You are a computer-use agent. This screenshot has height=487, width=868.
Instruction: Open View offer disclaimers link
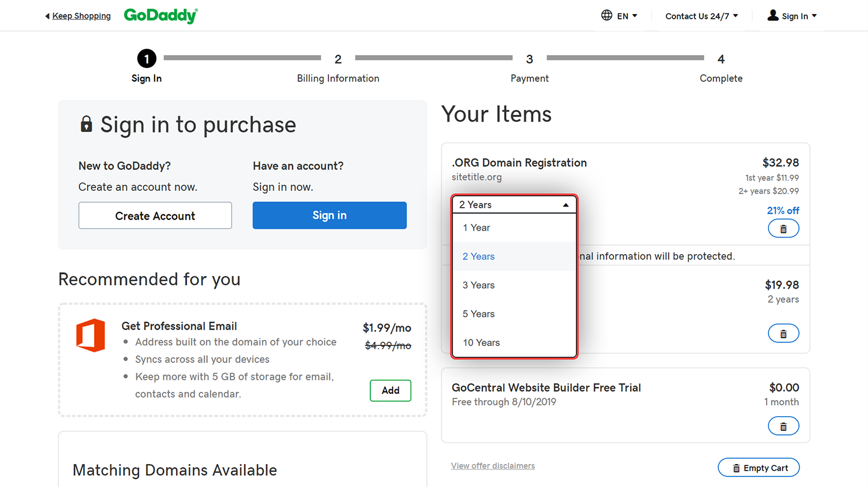click(x=492, y=466)
